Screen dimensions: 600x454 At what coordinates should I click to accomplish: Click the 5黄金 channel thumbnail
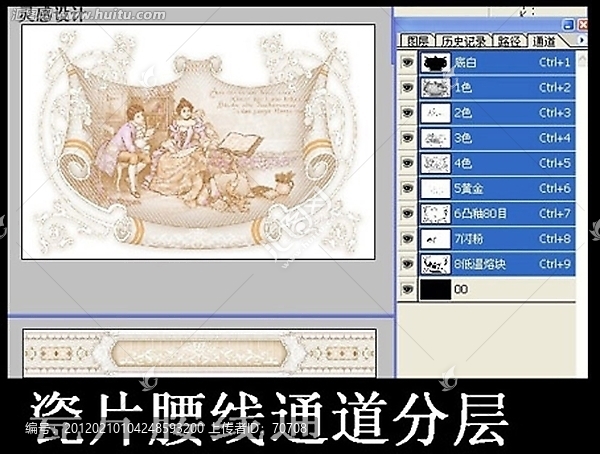pos(435,188)
